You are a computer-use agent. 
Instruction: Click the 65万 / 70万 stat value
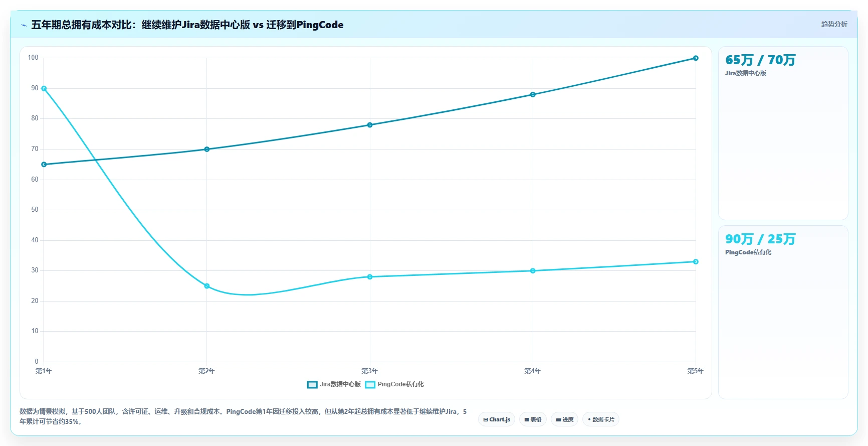760,60
